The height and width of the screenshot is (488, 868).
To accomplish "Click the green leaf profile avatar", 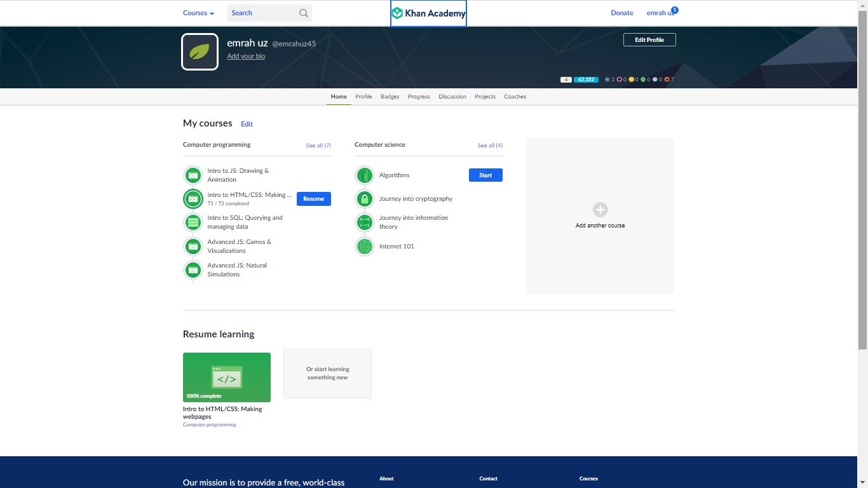I will [200, 51].
